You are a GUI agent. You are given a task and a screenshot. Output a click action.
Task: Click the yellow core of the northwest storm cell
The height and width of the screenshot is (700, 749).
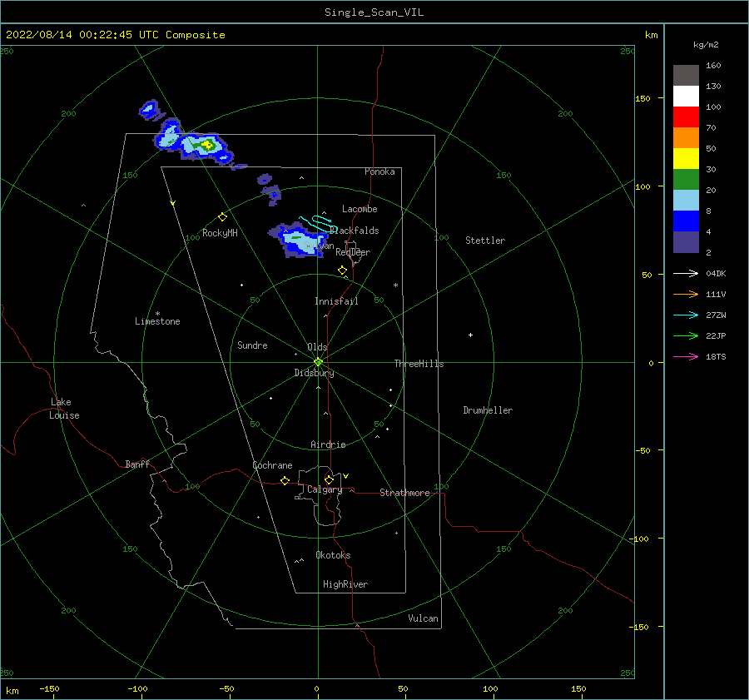tap(207, 144)
